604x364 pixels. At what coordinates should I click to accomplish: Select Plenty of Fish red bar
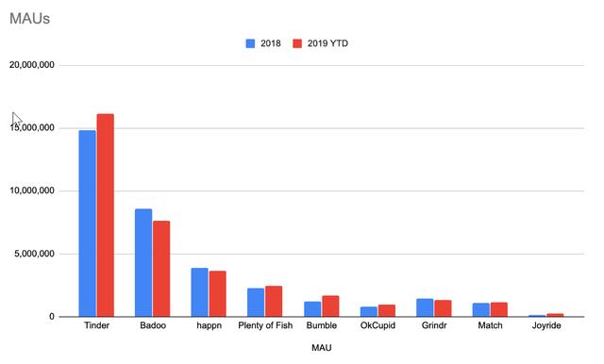[x=274, y=301]
